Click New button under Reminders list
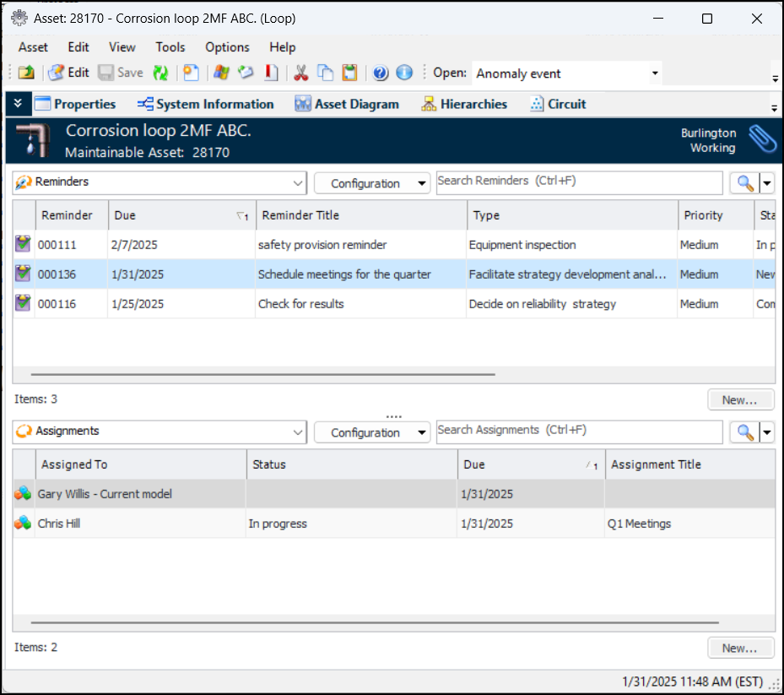 pyautogui.click(x=740, y=399)
